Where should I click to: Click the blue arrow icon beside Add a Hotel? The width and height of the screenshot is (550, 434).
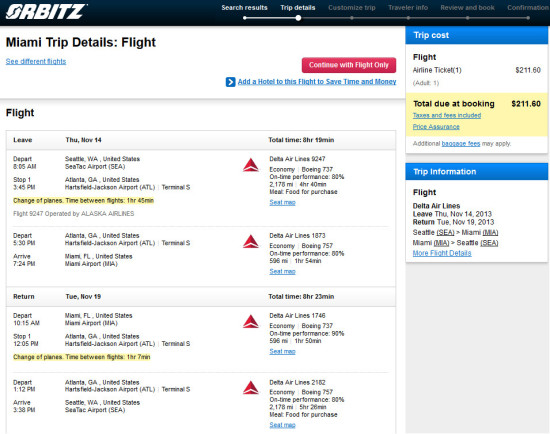(x=230, y=82)
